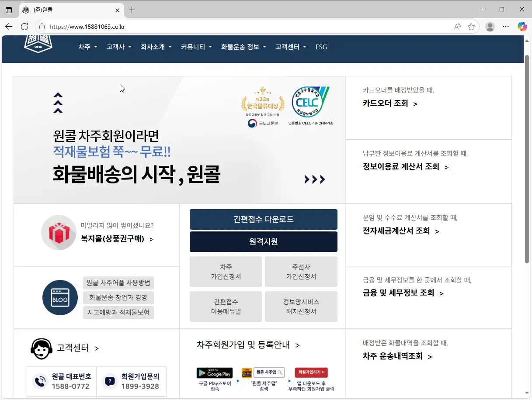Click the 원콜 차주앱 search graphic
Screen dimensions: 532x400
263,372
